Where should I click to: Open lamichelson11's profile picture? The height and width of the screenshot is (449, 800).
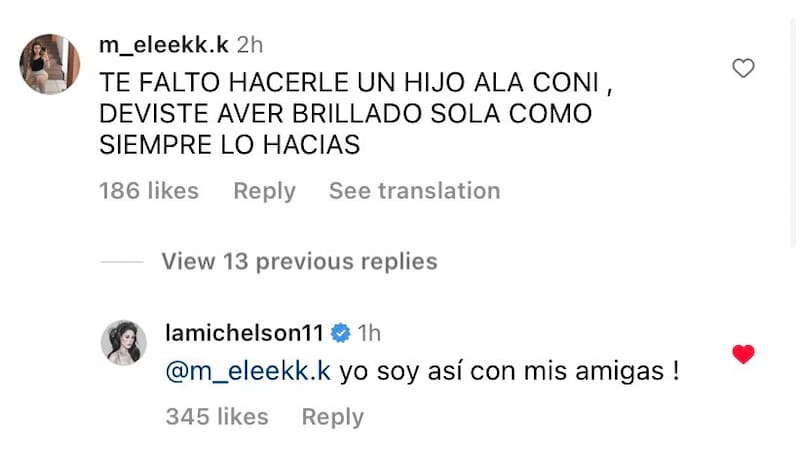(124, 344)
